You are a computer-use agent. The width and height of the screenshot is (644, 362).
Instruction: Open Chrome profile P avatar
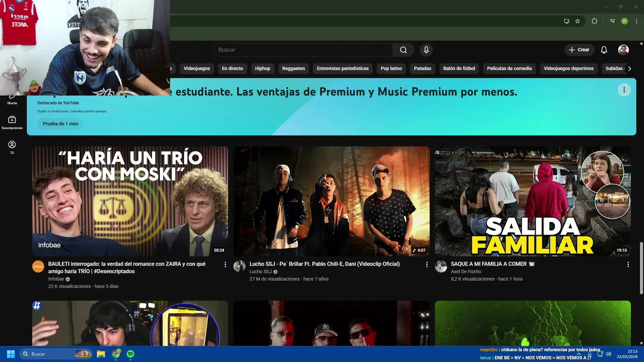tap(624, 21)
